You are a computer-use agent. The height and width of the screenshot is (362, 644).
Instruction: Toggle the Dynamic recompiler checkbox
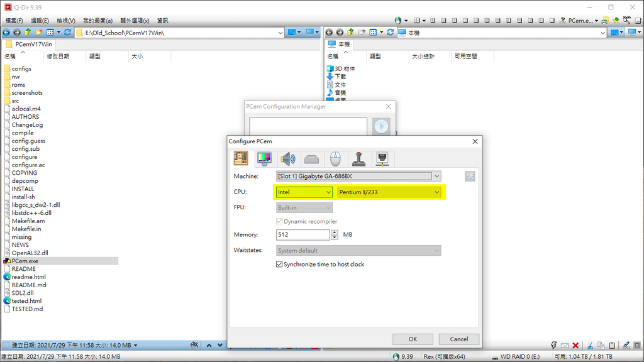pyautogui.click(x=279, y=221)
